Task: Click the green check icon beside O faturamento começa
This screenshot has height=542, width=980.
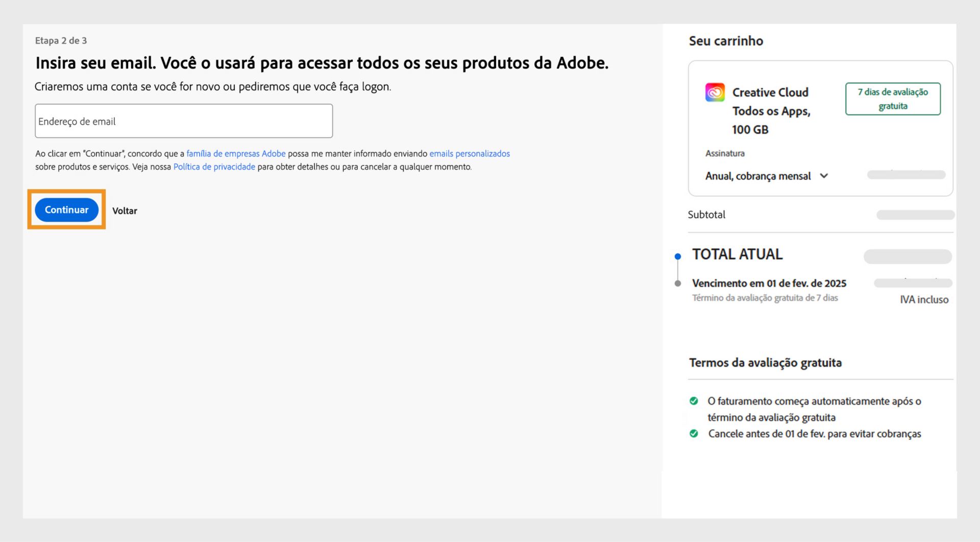Action: click(694, 401)
